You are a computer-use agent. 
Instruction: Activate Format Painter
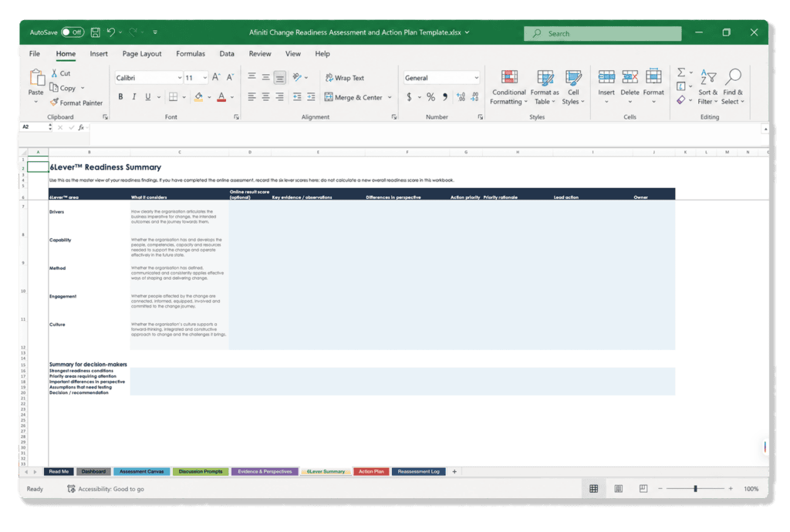tap(76, 103)
